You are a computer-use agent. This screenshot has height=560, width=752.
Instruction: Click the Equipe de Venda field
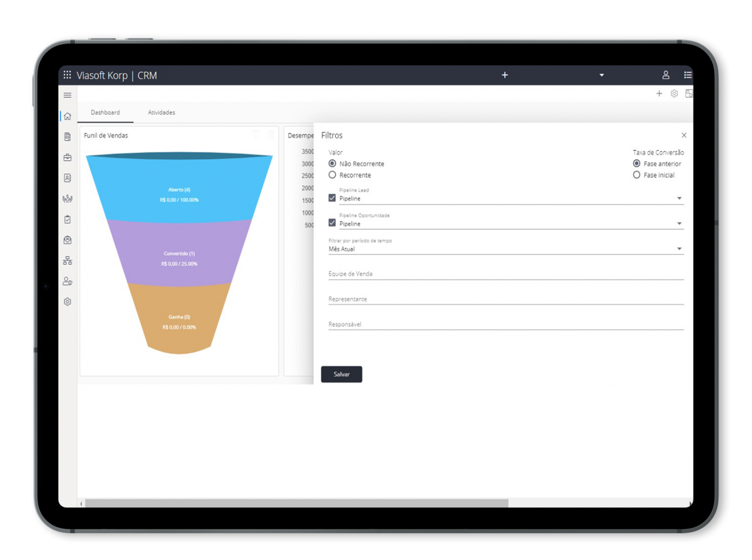[x=506, y=274]
